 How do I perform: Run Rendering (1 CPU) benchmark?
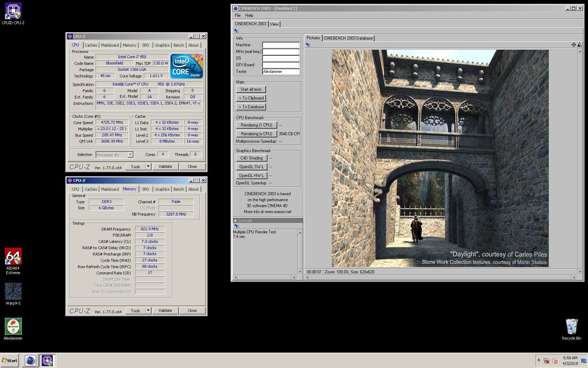pyautogui.click(x=257, y=125)
